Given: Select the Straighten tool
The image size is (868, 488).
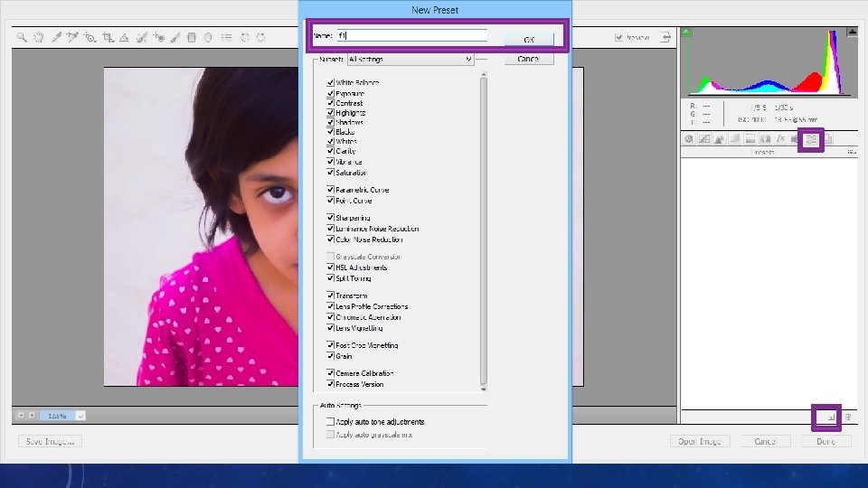Looking at the screenshot, I should (124, 37).
